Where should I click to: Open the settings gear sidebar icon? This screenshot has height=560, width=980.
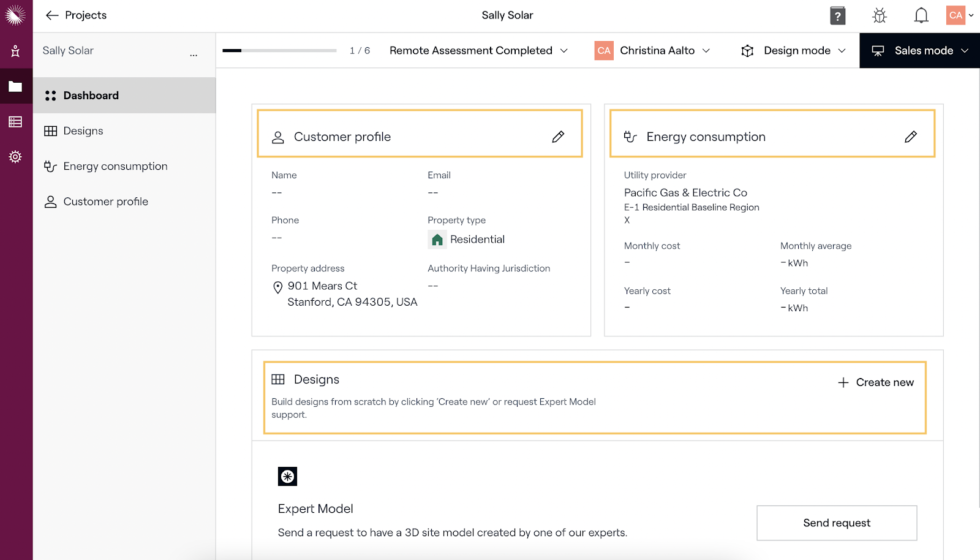(15, 157)
